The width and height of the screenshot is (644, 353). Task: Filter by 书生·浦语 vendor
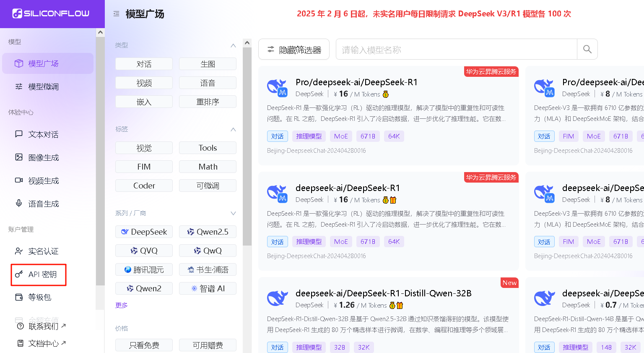[x=208, y=269]
